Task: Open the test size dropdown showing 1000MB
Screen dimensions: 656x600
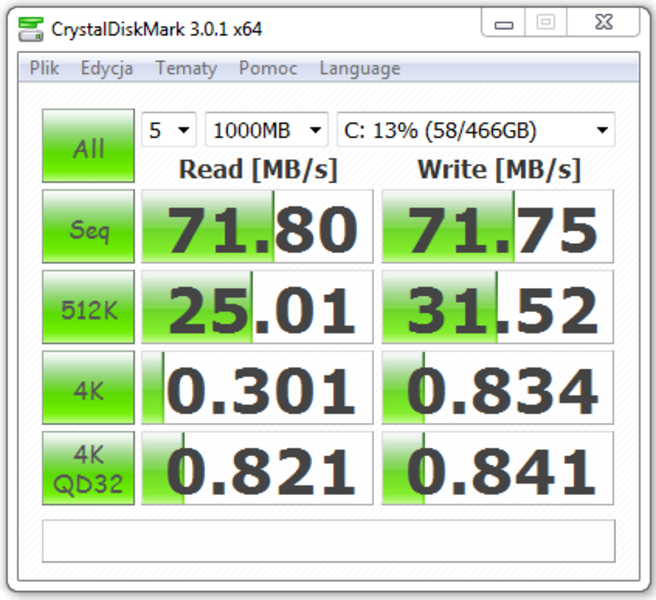Action: pos(266,130)
